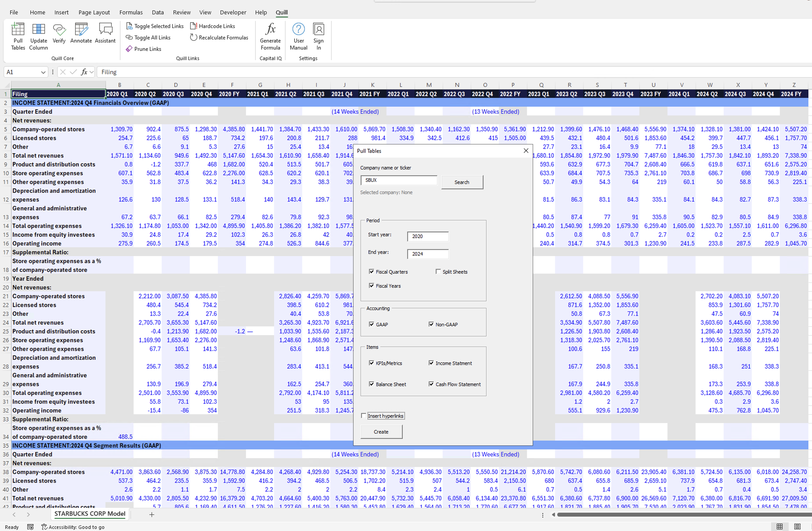Viewport: 812px width, 531px height.
Task: Uncheck Income Statment checkbox
Action: (x=431, y=363)
